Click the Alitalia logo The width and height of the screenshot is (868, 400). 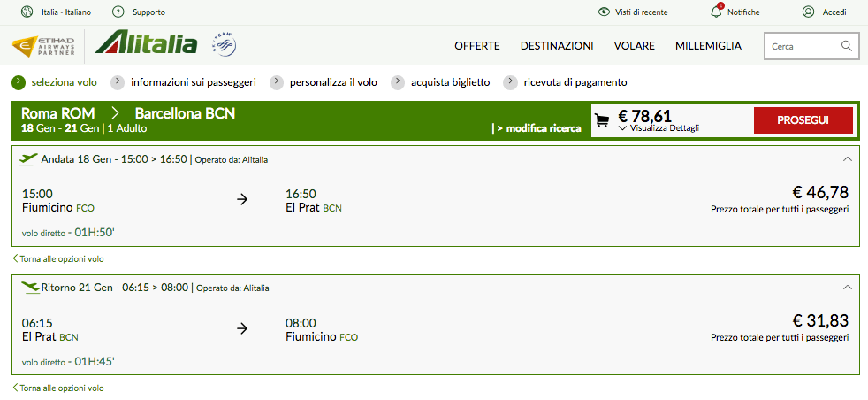(x=146, y=44)
